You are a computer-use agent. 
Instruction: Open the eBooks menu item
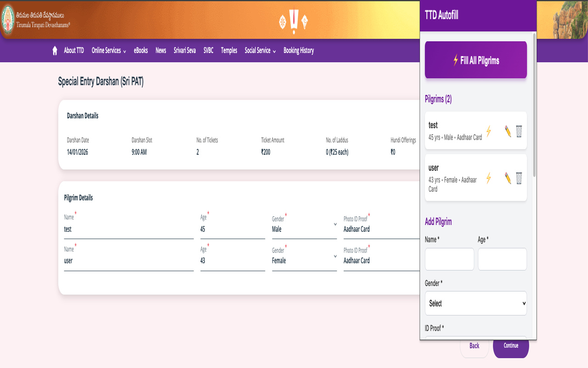141,51
